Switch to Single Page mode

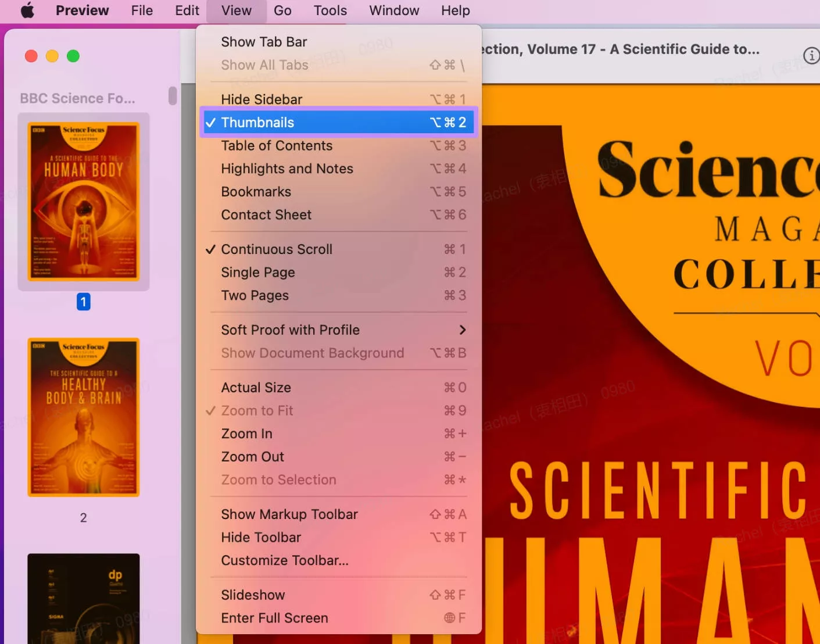pos(258,272)
